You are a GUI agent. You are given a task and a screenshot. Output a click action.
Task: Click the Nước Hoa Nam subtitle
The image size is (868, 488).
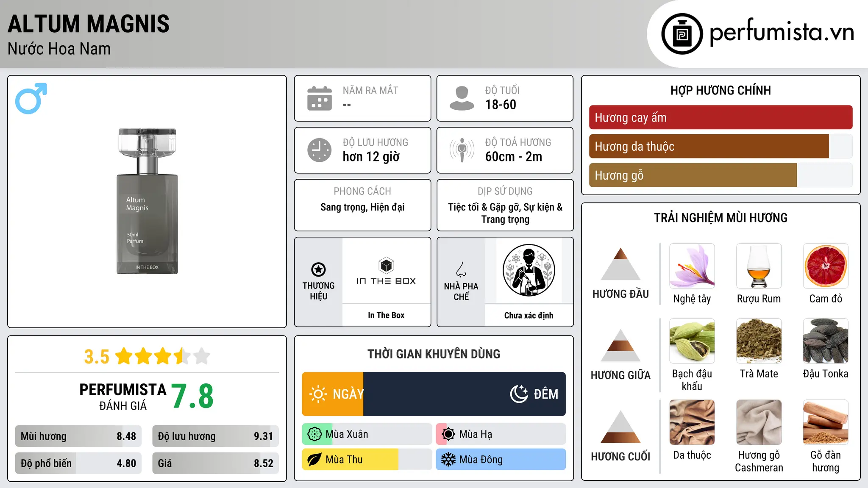(x=59, y=49)
